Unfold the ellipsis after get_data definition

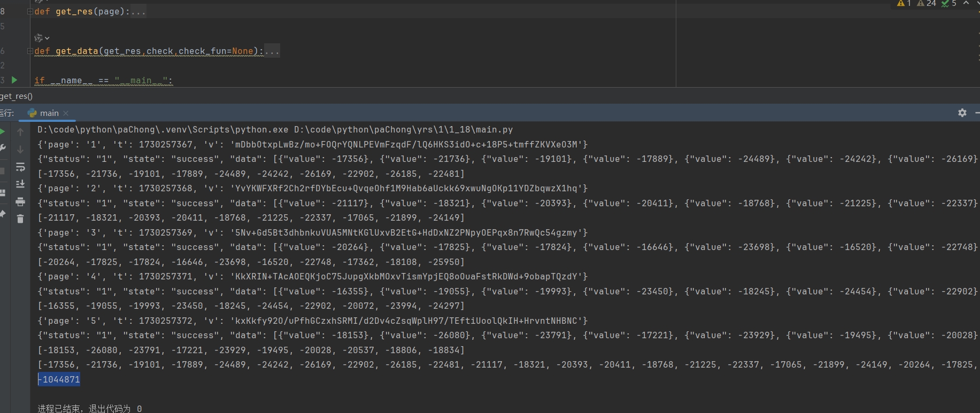(272, 51)
